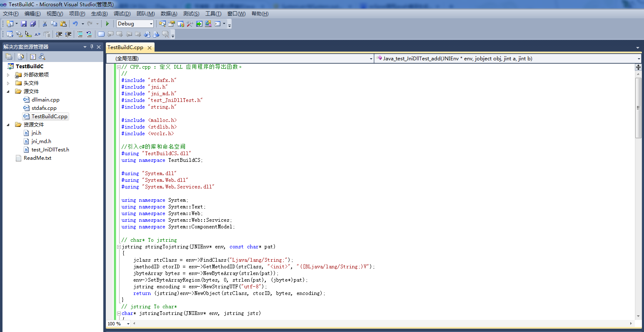Click the Cut scissors icon
644x332 pixels.
(45, 24)
